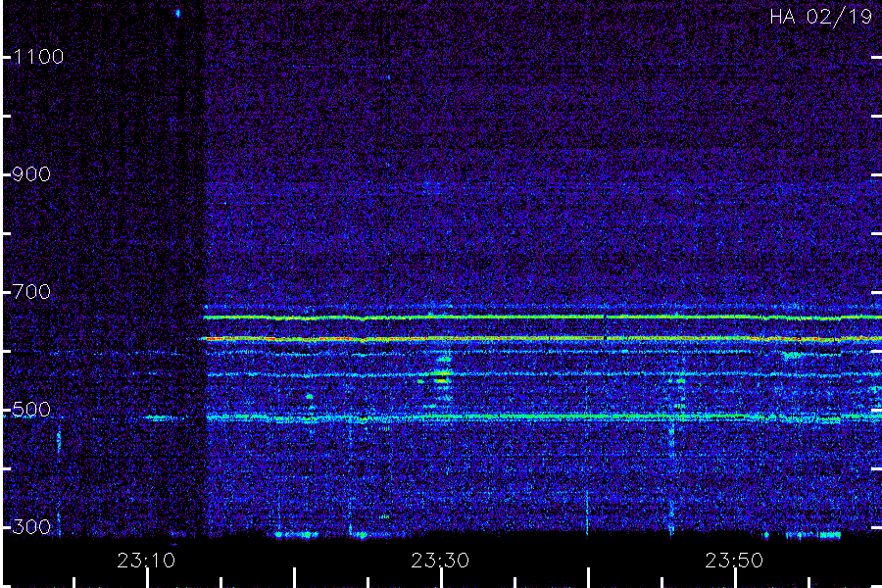
Task: Click the 500 frequency axis label
Action: pyautogui.click(x=31, y=410)
